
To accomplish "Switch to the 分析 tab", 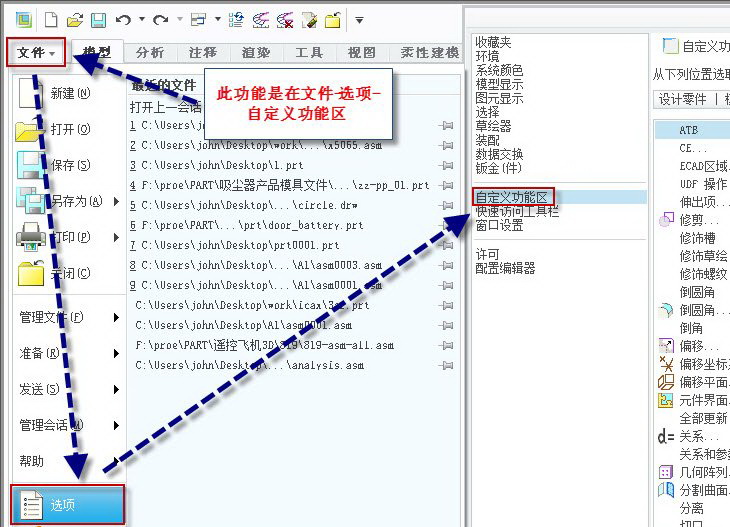I will (150, 53).
